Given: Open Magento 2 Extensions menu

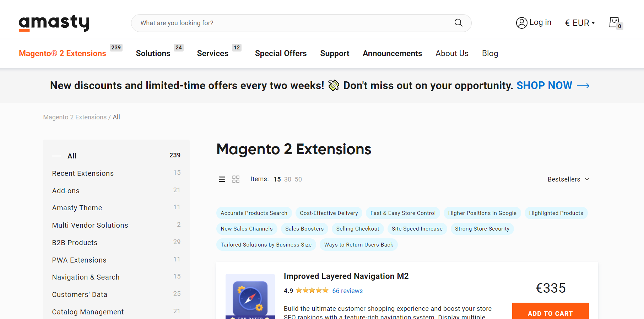Looking at the screenshot, I should coord(63,53).
